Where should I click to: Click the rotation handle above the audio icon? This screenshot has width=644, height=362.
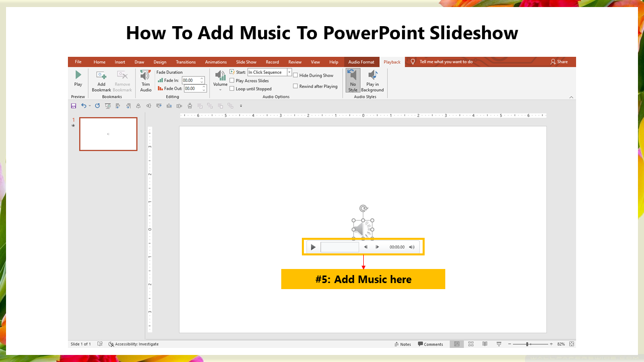[x=363, y=208]
